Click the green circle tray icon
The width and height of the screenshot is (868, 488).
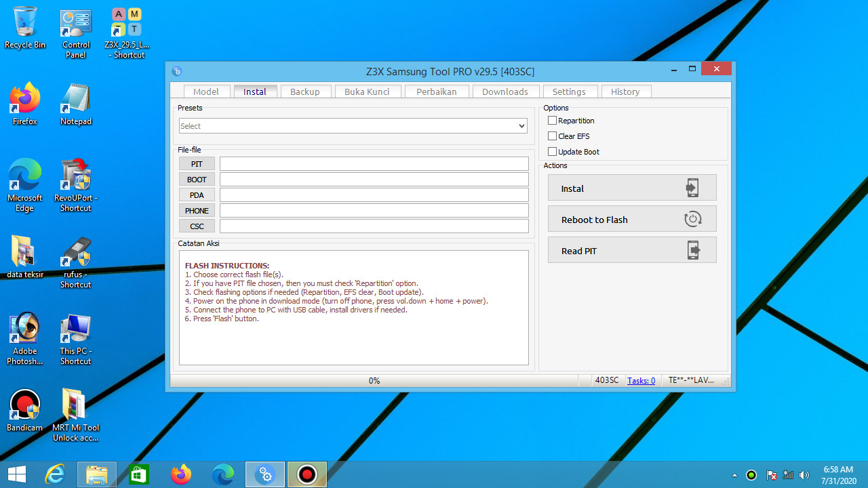[x=751, y=475]
